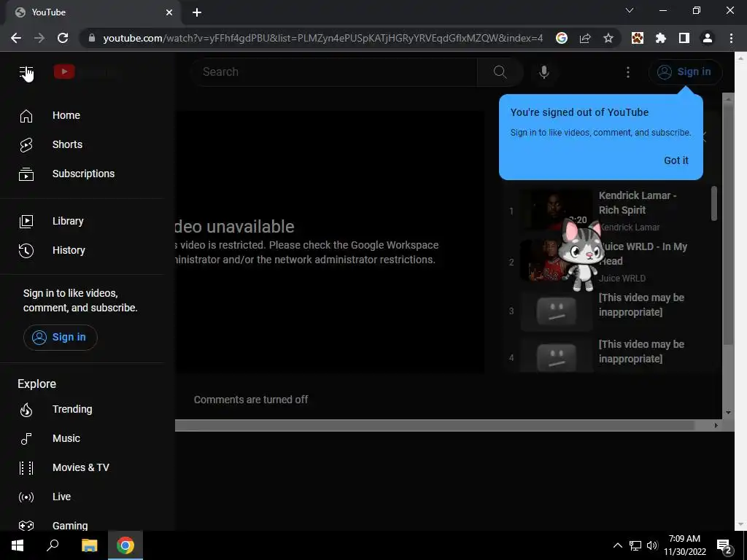Open Chrome profile icon

point(708,38)
